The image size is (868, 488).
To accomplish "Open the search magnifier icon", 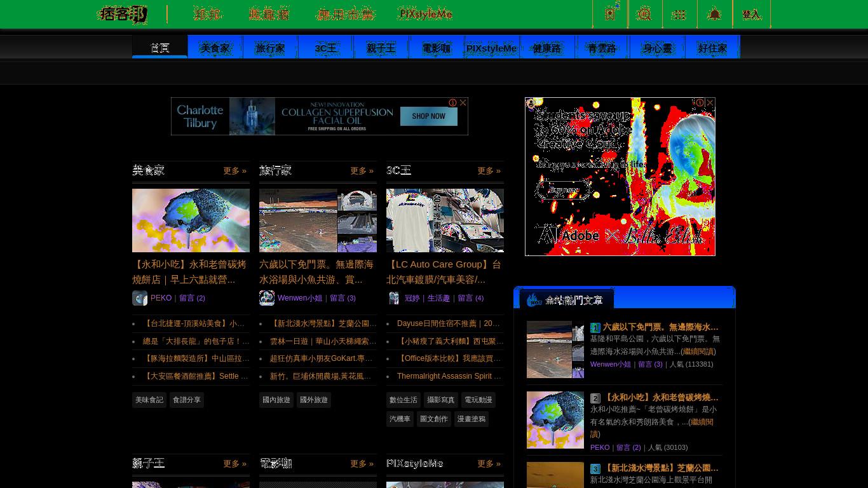I will pos(644,14).
